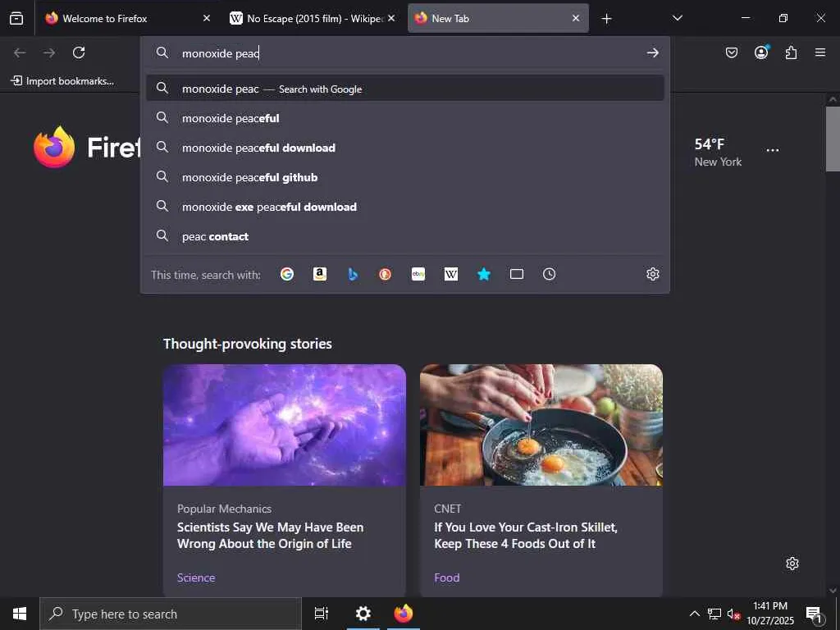The image size is (840, 630).
Task: Open Firefox account menu
Action: 761,52
